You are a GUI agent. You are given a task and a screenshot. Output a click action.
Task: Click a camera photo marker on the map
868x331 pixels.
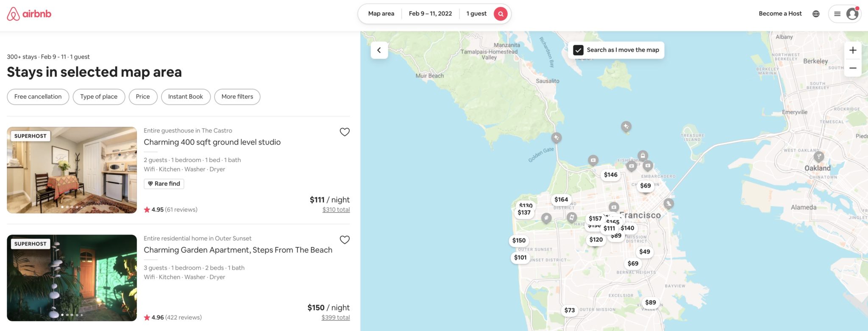593,160
